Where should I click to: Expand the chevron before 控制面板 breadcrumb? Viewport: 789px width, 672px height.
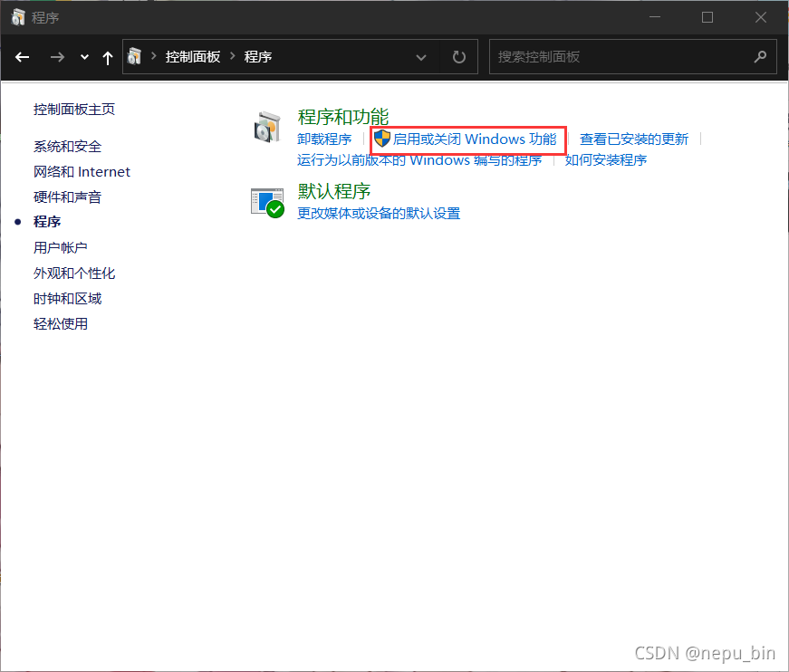(x=153, y=56)
